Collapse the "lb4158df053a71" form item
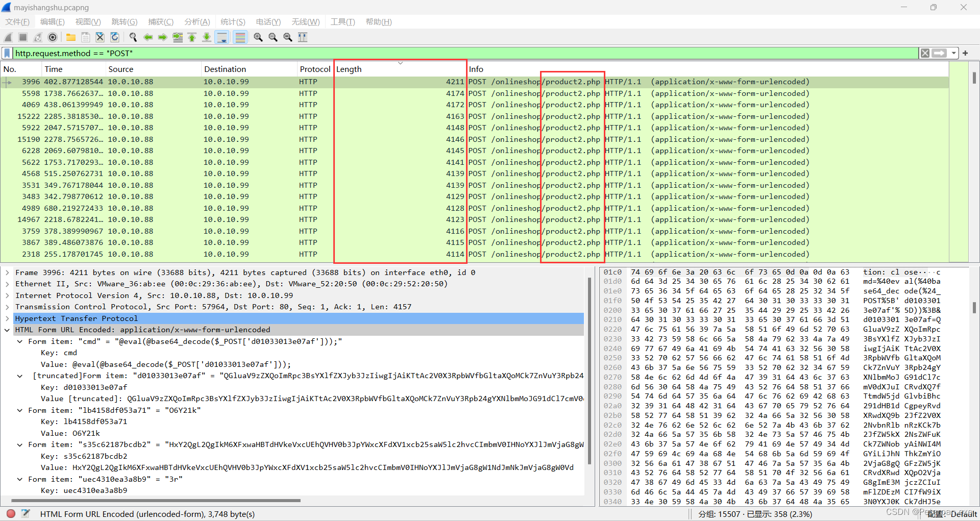The width and height of the screenshot is (980, 521). pyautogui.click(x=20, y=410)
